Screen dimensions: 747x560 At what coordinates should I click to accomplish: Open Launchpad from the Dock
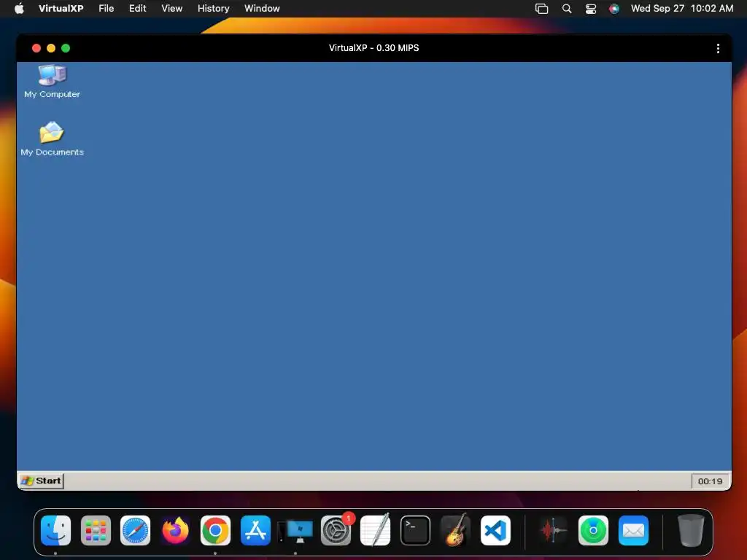[x=96, y=530]
